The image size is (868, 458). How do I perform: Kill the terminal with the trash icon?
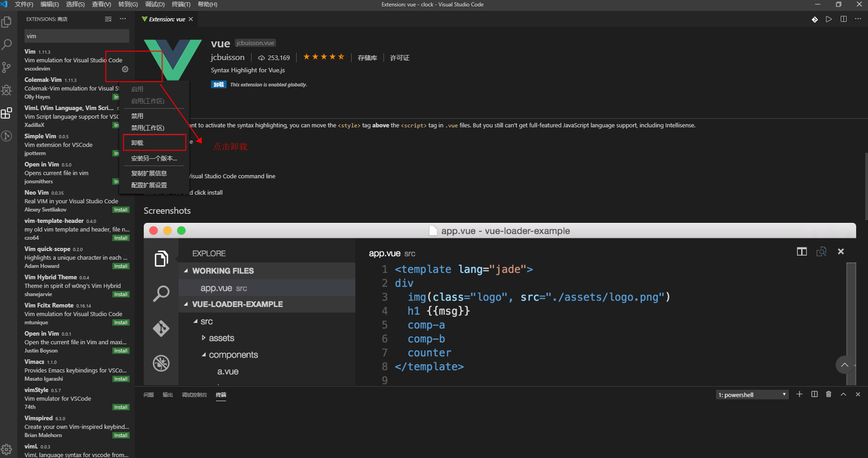click(828, 394)
